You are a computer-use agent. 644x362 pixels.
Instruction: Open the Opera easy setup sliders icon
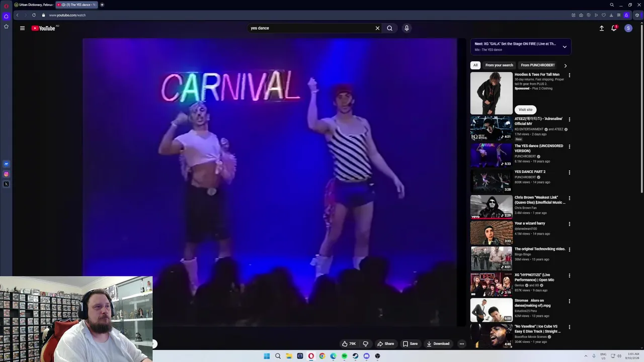[x=619, y=15]
